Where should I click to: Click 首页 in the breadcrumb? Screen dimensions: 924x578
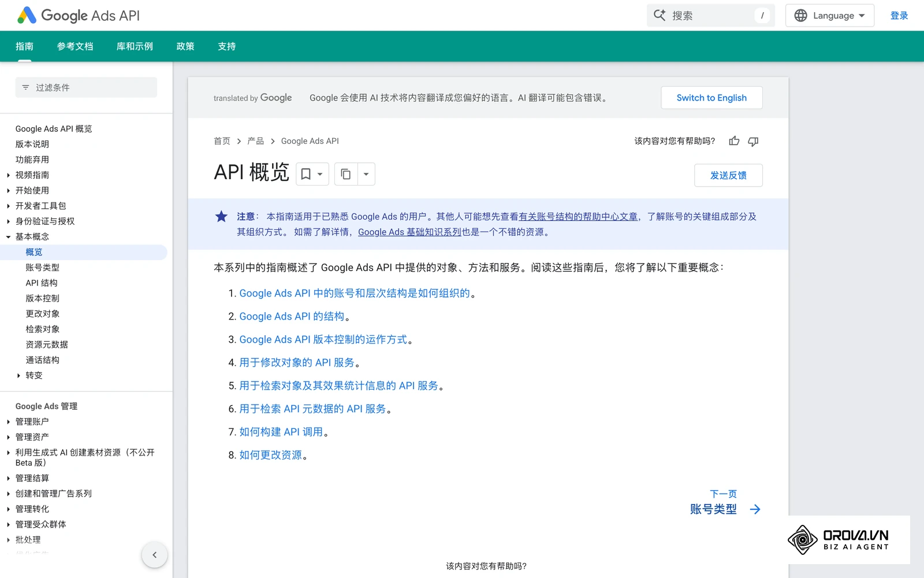(x=222, y=141)
